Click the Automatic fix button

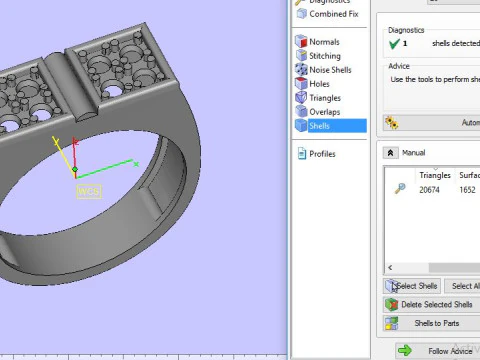click(432, 123)
